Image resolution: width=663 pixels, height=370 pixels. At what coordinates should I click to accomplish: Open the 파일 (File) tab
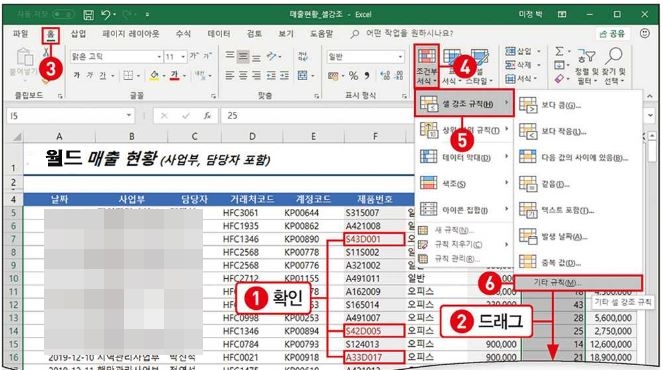point(20,34)
